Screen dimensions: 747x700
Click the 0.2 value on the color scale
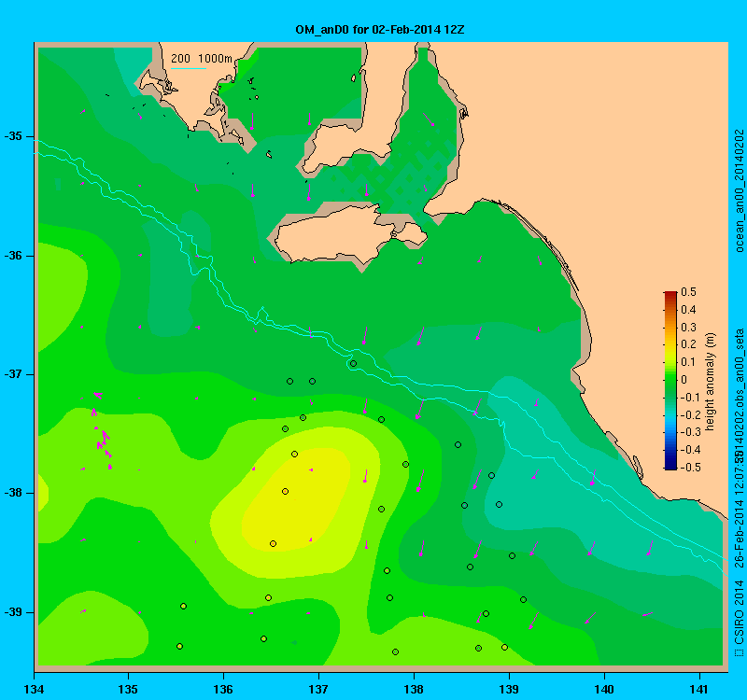(x=688, y=344)
